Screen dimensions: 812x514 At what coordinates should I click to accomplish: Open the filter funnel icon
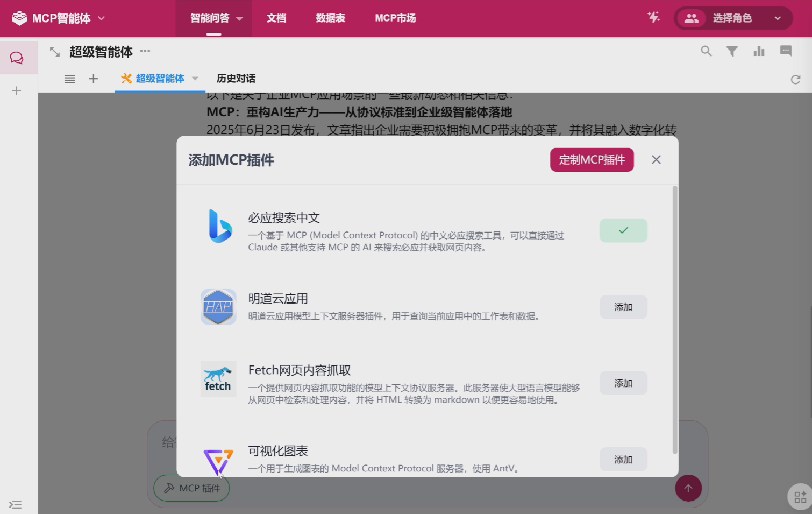coord(732,51)
